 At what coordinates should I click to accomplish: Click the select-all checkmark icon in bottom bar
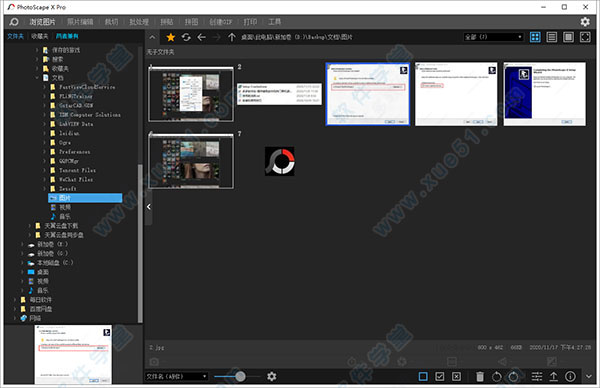click(x=440, y=377)
